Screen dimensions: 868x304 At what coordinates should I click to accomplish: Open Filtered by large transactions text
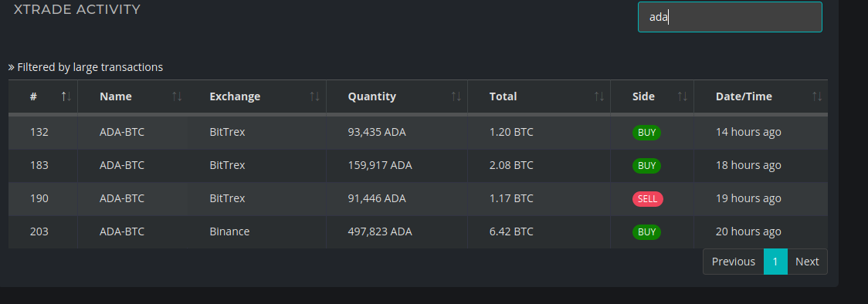[90, 67]
